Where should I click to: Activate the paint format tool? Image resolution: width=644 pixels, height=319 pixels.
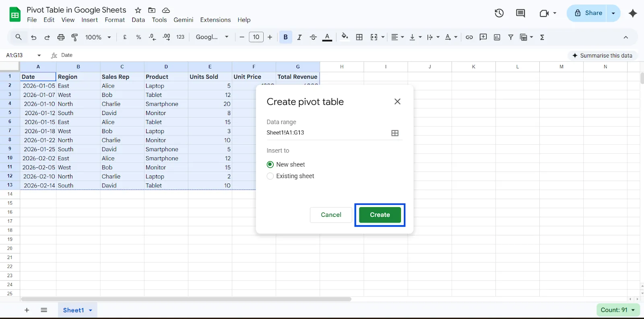[x=74, y=37]
